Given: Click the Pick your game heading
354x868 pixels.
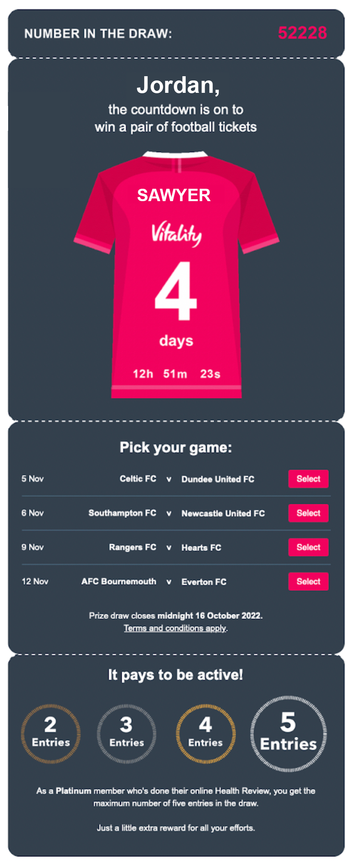Looking at the screenshot, I should pyautogui.click(x=176, y=447).
